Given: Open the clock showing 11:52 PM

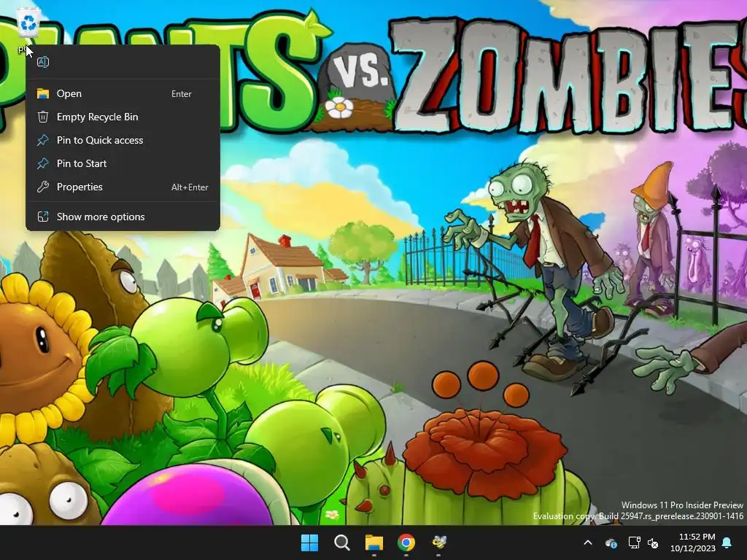Looking at the screenshot, I should [x=693, y=542].
